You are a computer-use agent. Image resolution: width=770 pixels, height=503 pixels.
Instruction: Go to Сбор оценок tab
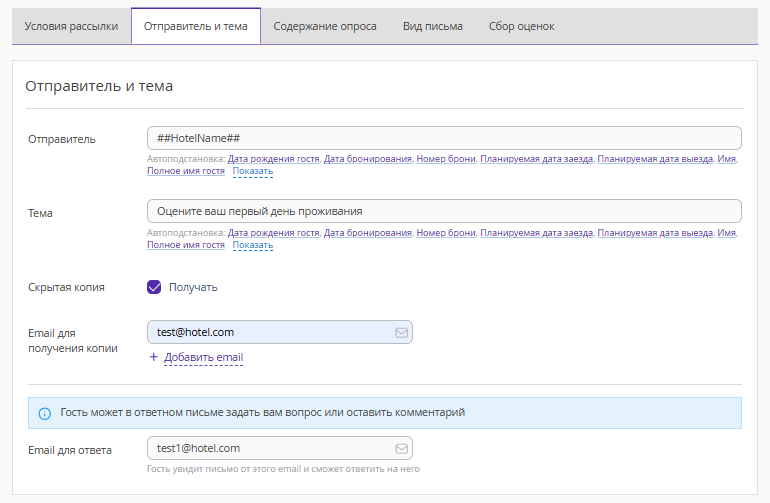(x=522, y=26)
